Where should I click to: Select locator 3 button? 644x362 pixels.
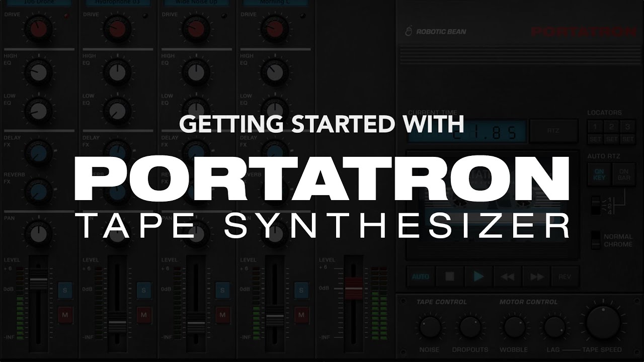click(x=627, y=127)
